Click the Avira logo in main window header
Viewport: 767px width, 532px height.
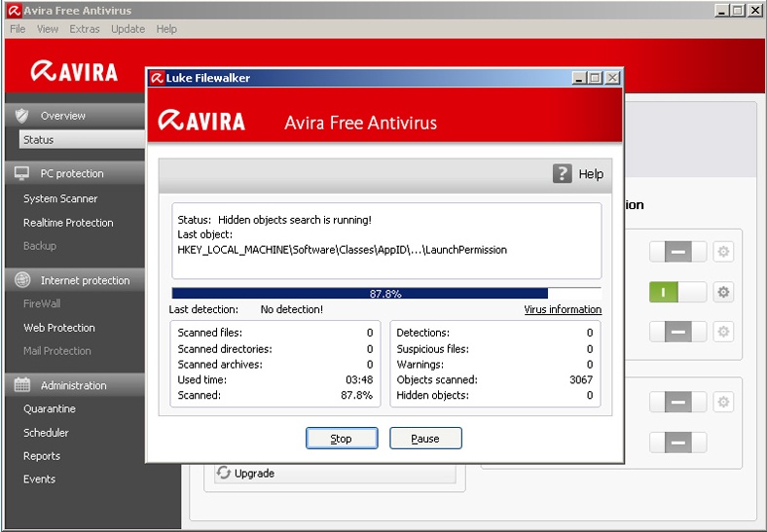click(x=74, y=71)
